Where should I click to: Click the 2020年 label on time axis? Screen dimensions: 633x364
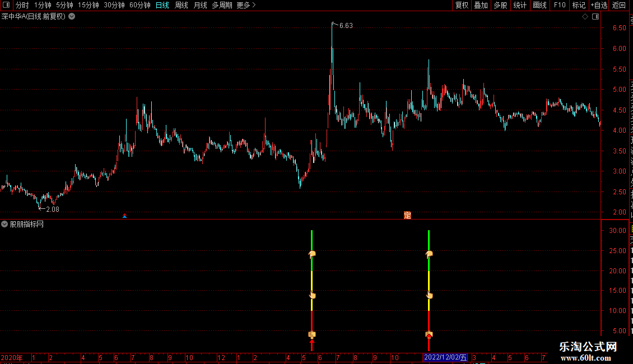click(x=12, y=357)
